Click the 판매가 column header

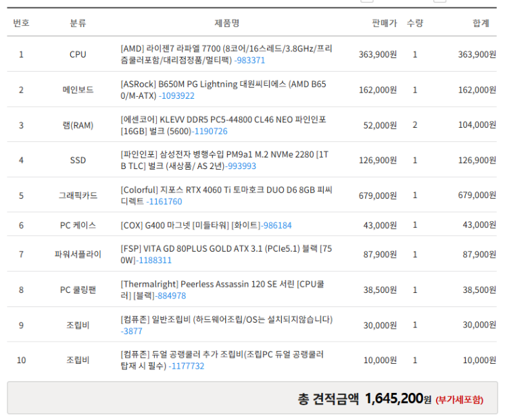point(385,23)
